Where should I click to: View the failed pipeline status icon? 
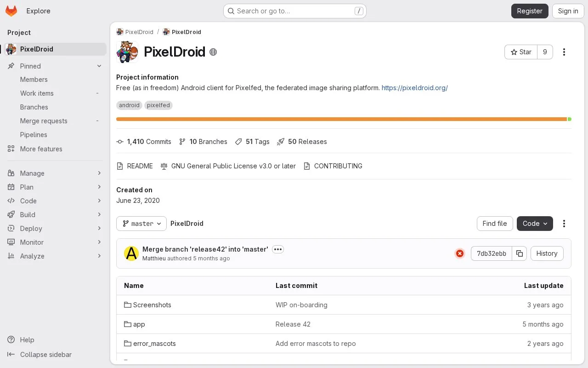click(460, 253)
